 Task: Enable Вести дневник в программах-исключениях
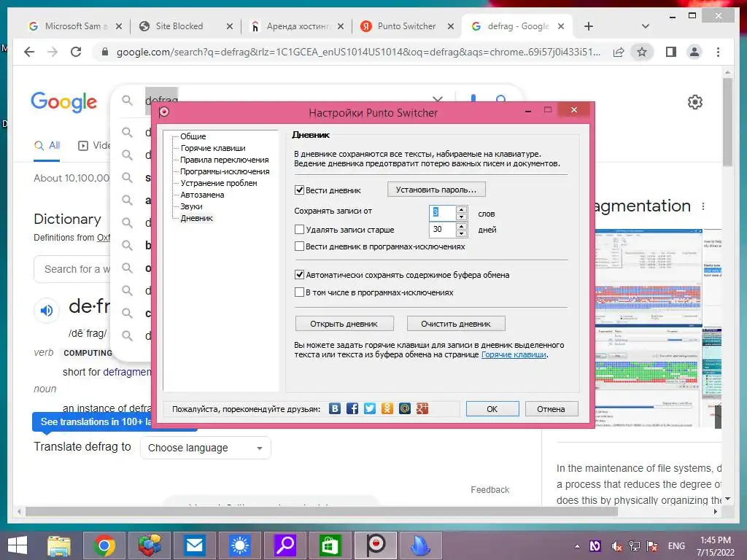coord(299,246)
